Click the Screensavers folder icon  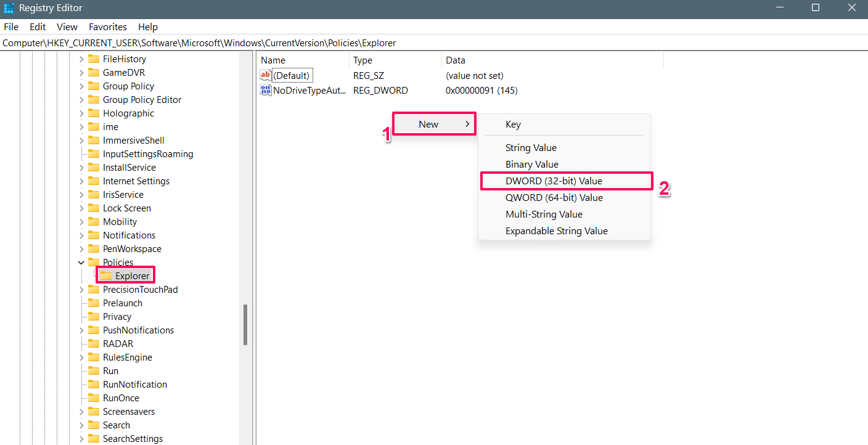click(x=94, y=412)
